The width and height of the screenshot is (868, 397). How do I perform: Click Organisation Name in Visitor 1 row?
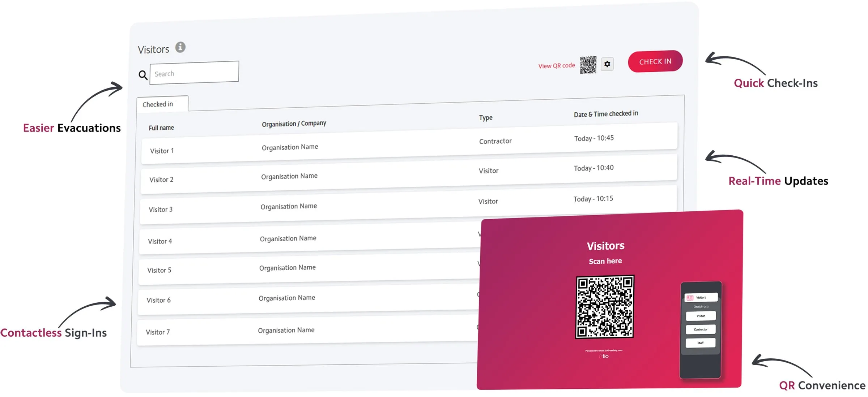[290, 147]
